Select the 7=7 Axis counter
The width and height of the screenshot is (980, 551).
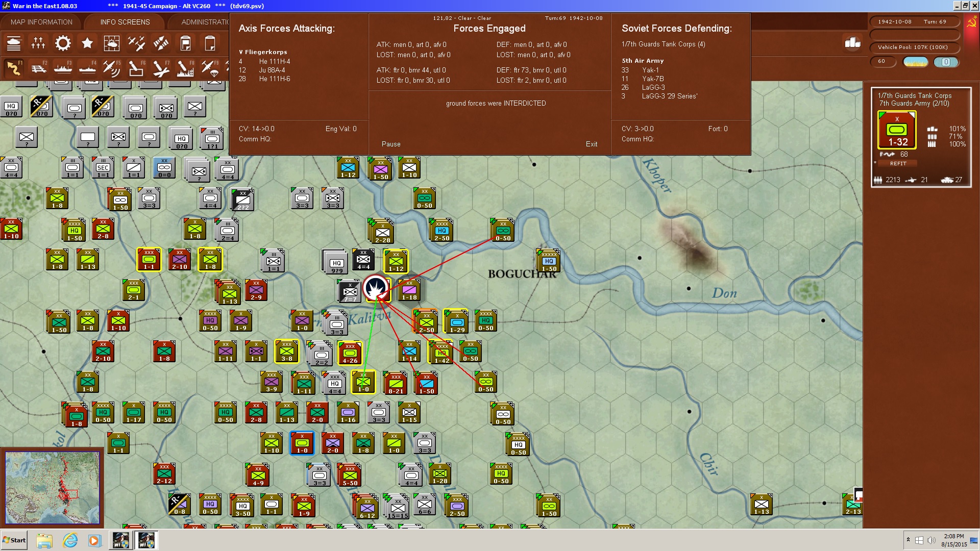(350, 291)
